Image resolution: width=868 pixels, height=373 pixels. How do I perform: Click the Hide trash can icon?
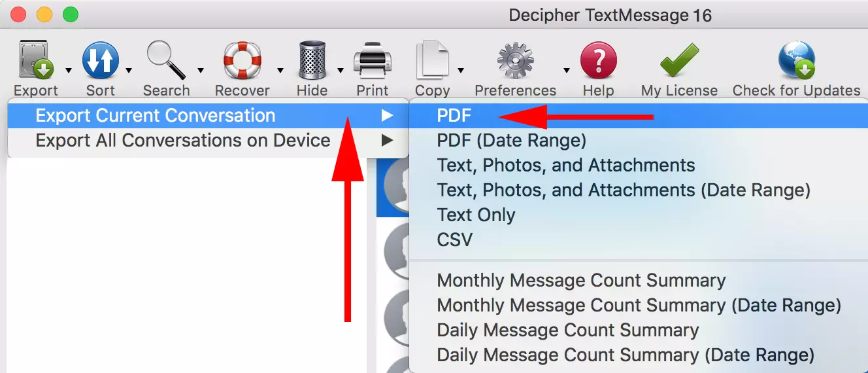point(312,61)
